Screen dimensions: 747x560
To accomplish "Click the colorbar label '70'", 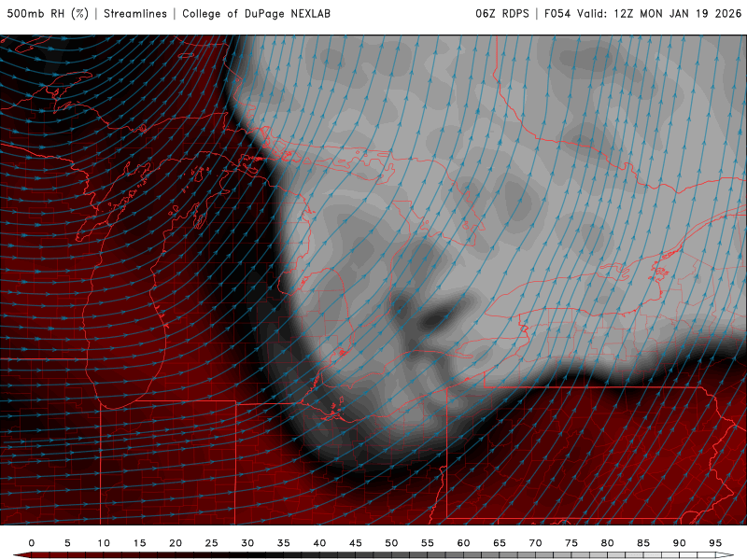I will (x=535, y=543).
